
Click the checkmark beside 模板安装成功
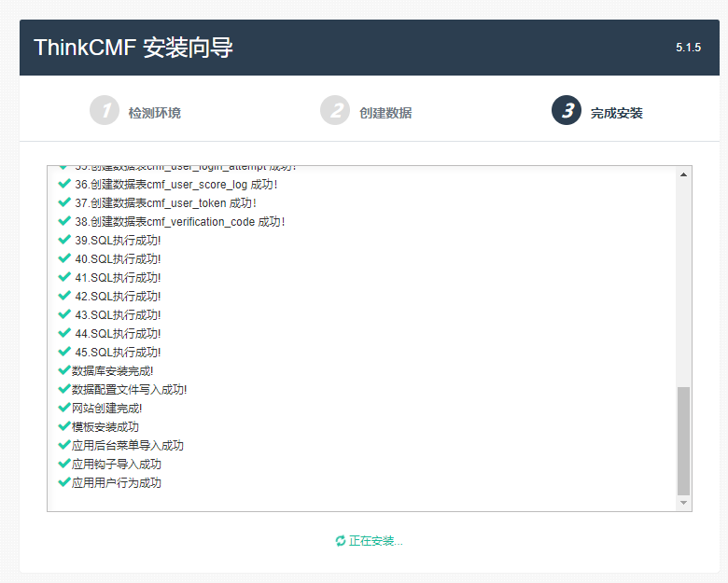click(64, 426)
